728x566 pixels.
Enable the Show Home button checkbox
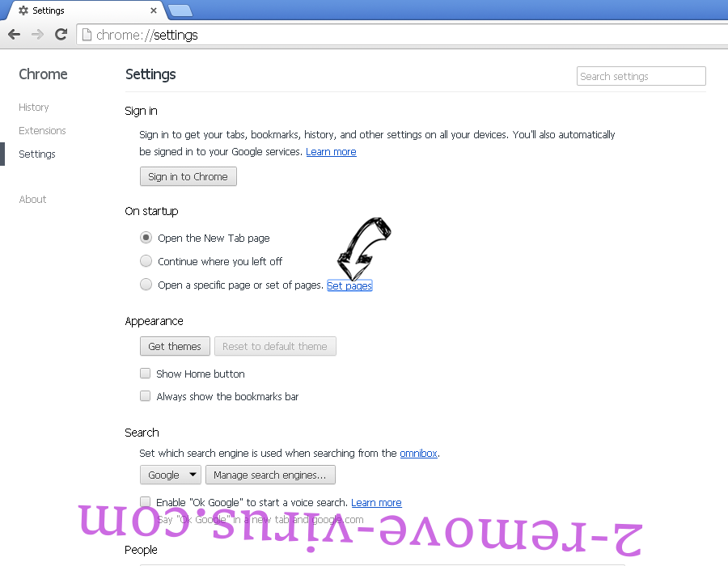146,373
